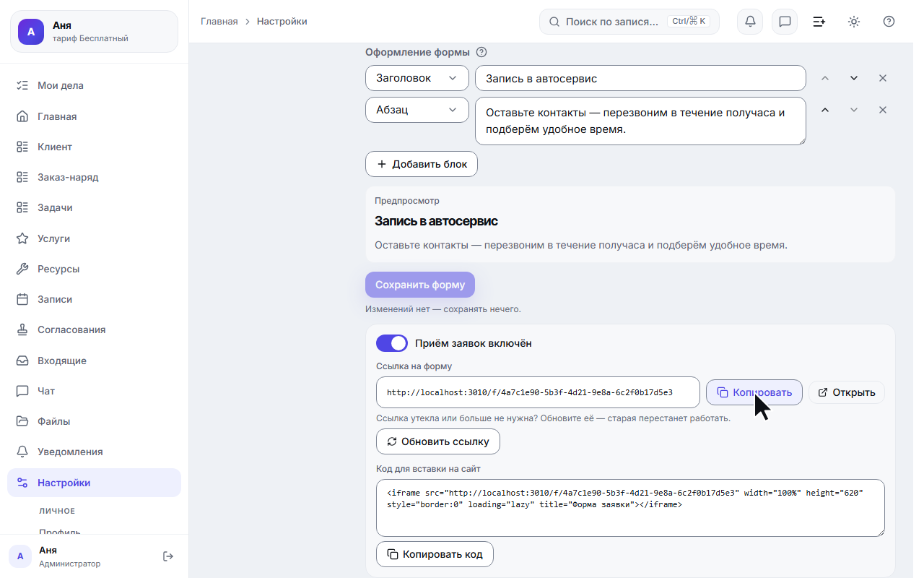
Task: Click the iframe embed code text area
Action: 630,508
